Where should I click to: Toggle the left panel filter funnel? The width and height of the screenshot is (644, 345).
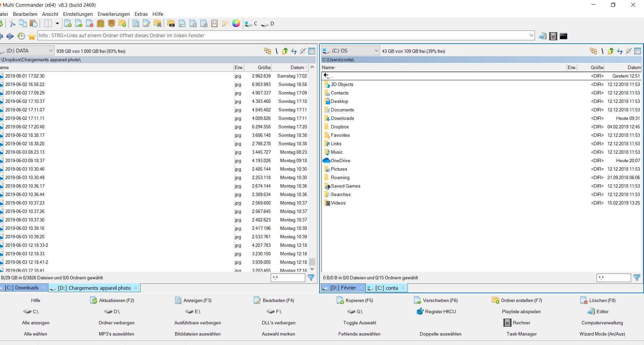point(311,278)
